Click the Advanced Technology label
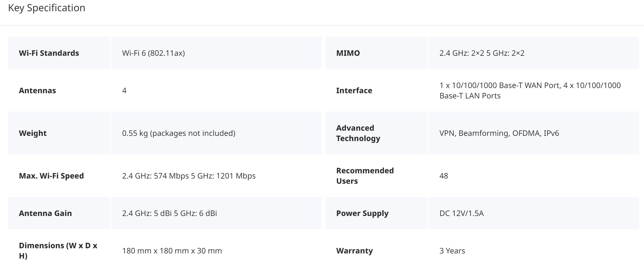 358,133
